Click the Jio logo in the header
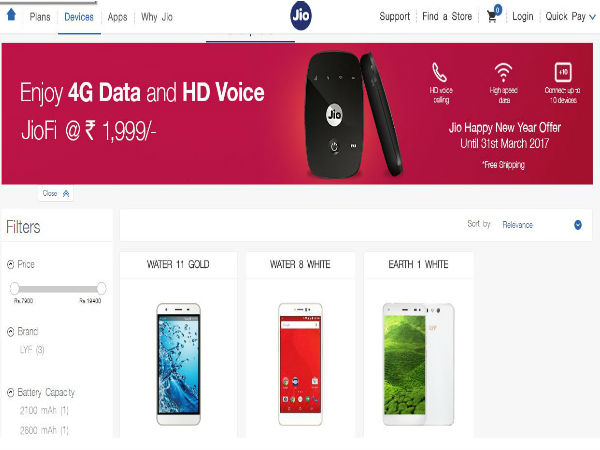The image size is (600, 450). (x=301, y=16)
